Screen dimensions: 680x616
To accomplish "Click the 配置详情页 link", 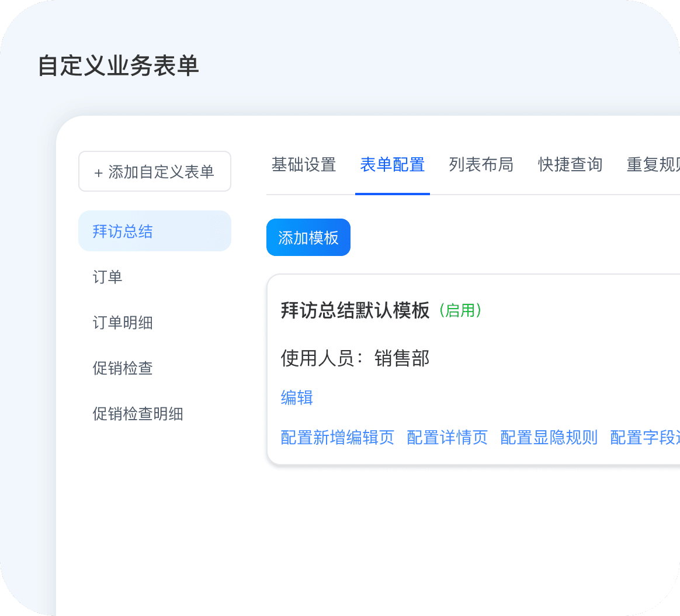I will point(447,437).
